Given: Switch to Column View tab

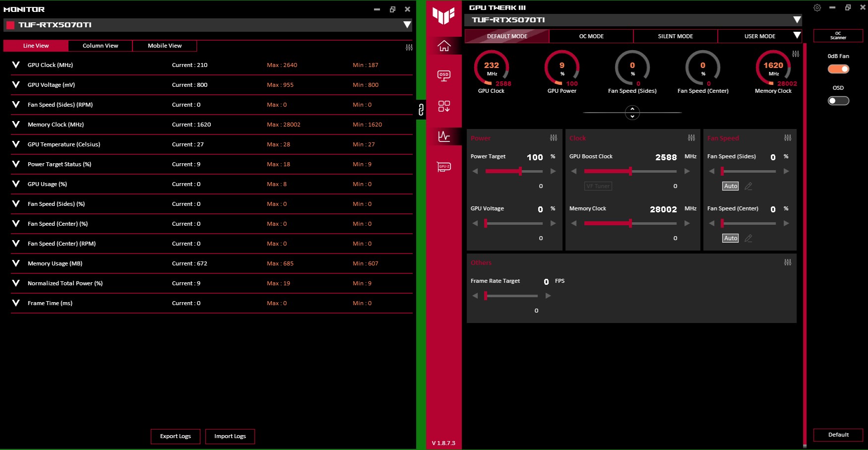Looking at the screenshot, I should click(x=100, y=46).
